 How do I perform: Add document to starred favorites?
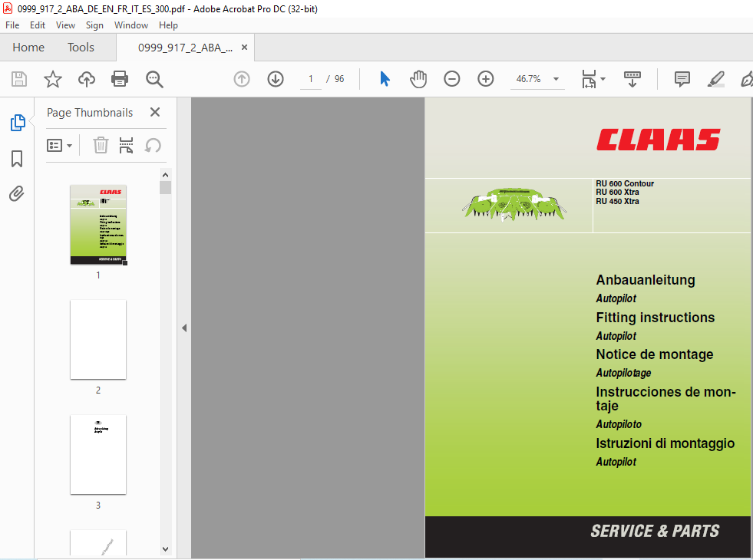coord(53,79)
